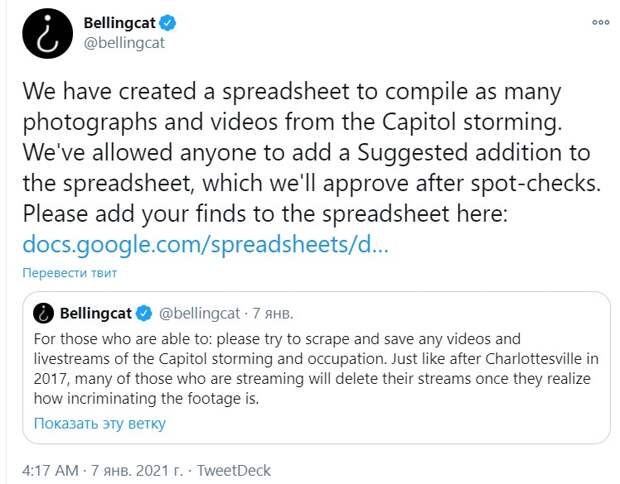620x484 pixels.
Task: Click the Bellingcat display name in header
Action: [x=119, y=23]
